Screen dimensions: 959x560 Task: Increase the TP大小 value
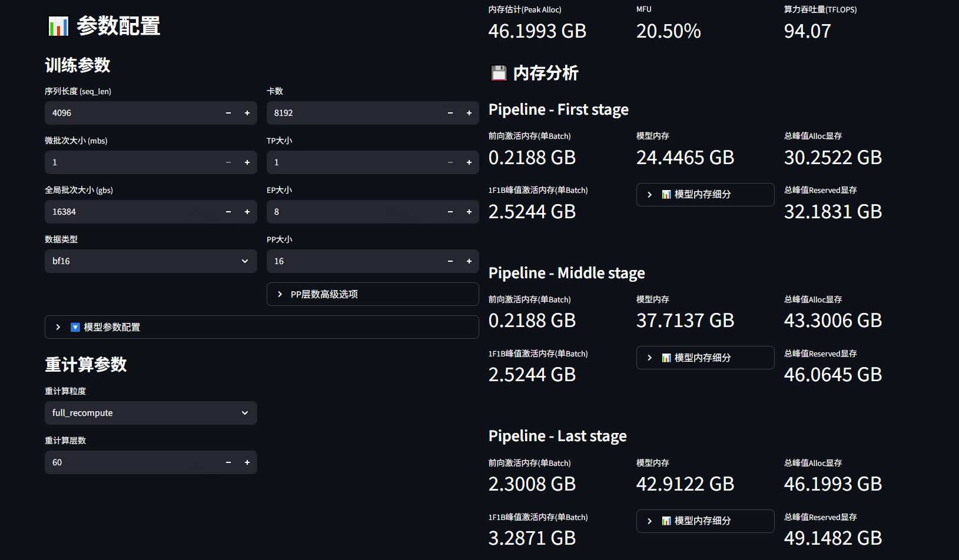[469, 162]
